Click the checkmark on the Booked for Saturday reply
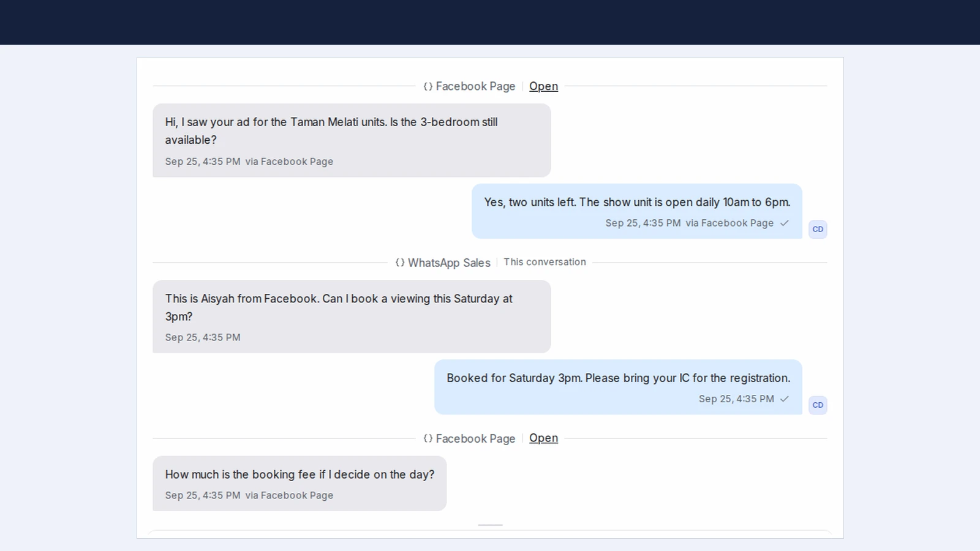980x551 pixels. 785,399
